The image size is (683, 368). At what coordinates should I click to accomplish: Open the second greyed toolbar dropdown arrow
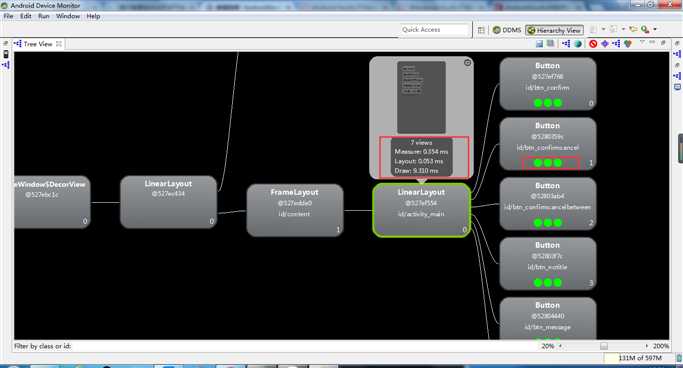tap(623, 30)
